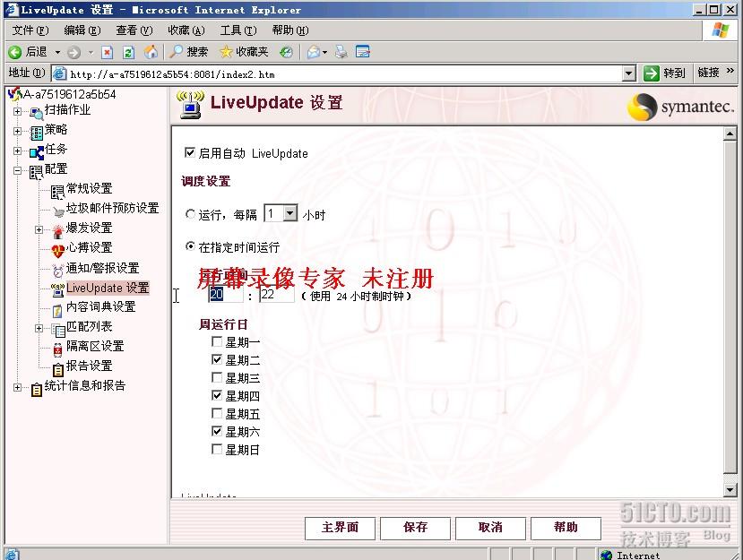The image size is (743, 560).
Task: Uncheck the 星期四 checkbox
Action: coord(217,395)
